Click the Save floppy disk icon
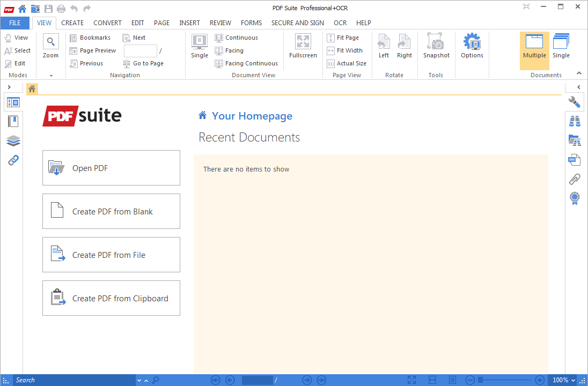Screen dimensions: 588x386 (x=48, y=8)
